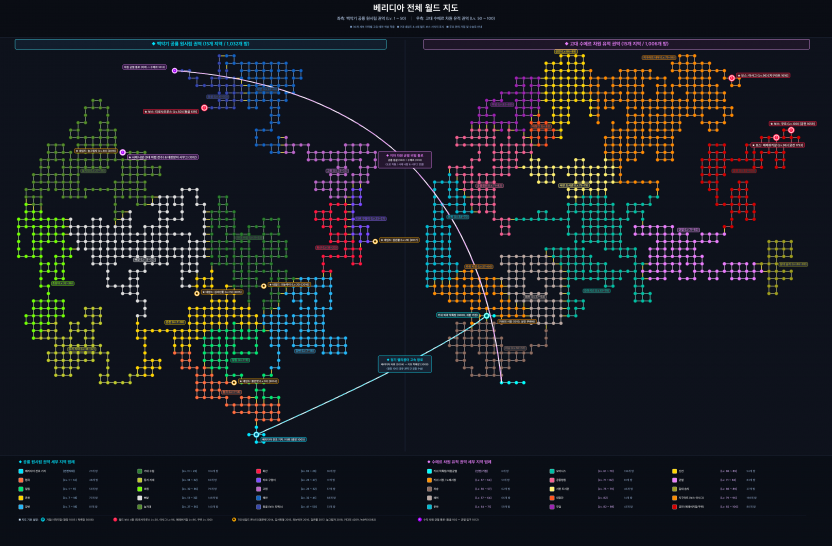Screen dimensions: 832x546
Task: Click the white swatch in the forest legend
Action: pos(140,498)
